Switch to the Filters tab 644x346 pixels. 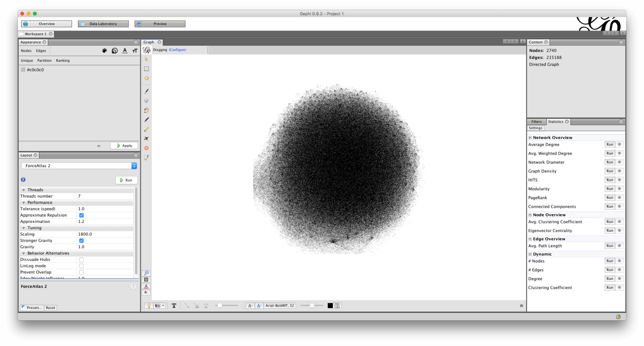coord(536,122)
